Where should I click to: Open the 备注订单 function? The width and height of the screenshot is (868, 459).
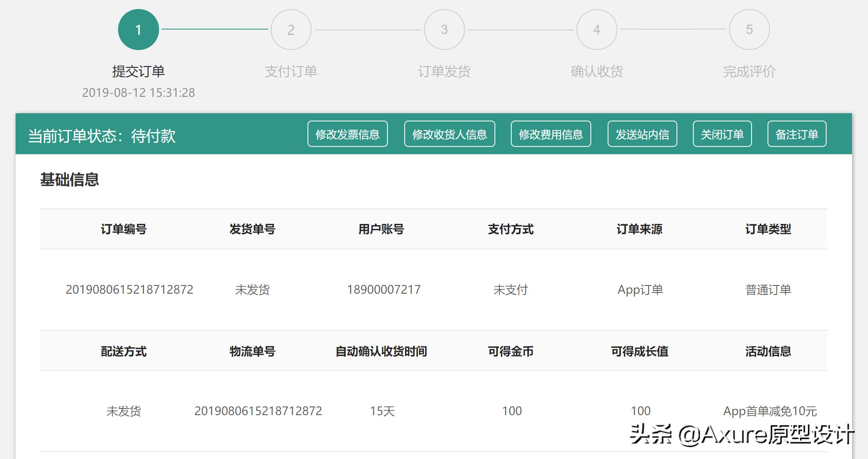(797, 133)
